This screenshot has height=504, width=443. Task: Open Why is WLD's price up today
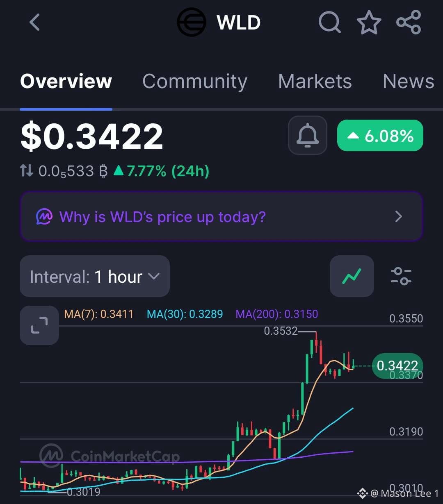pyautogui.click(x=221, y=216)
